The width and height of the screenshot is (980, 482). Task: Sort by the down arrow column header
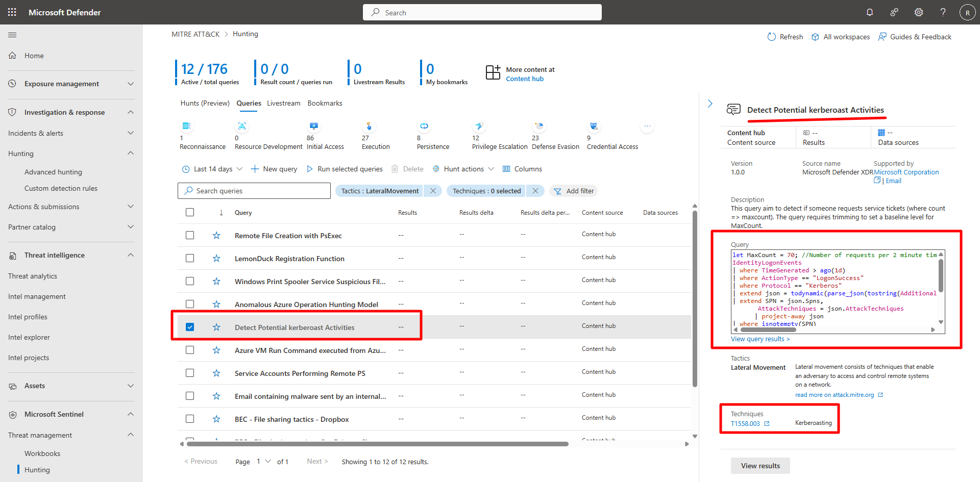[x=221, y=213]
